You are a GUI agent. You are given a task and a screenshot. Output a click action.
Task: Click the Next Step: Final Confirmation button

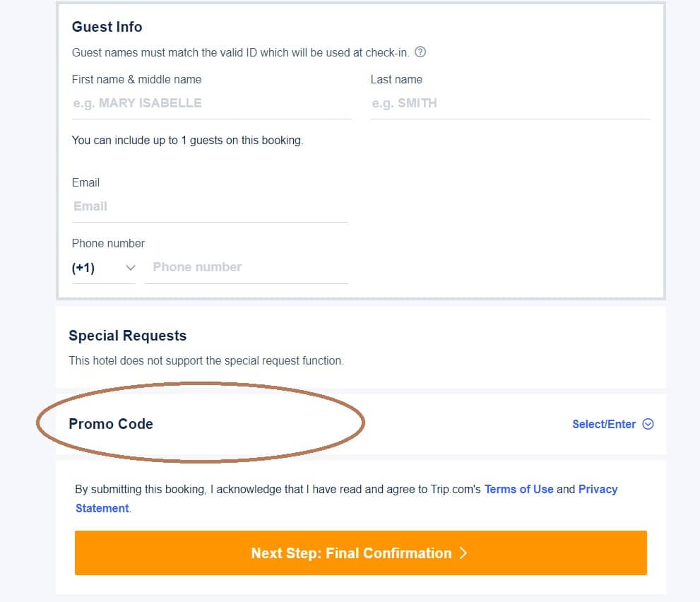click(x=361, y=553)
